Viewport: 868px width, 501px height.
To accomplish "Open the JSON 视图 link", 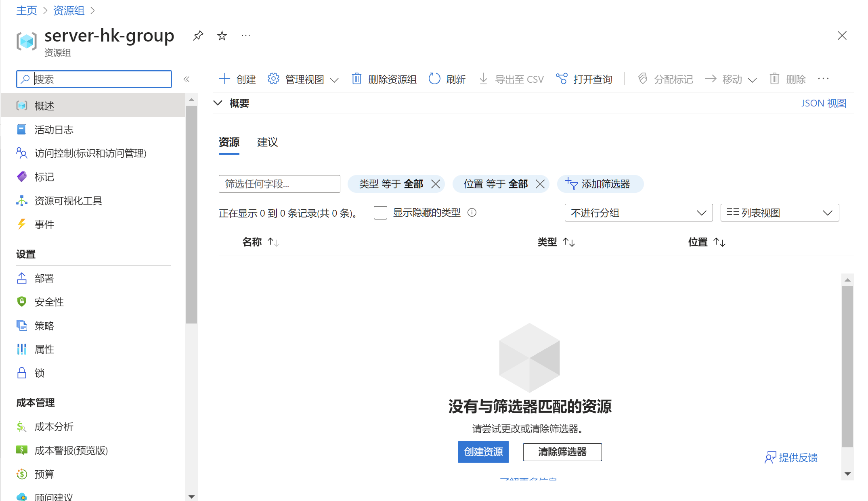I will click(824, 103).
